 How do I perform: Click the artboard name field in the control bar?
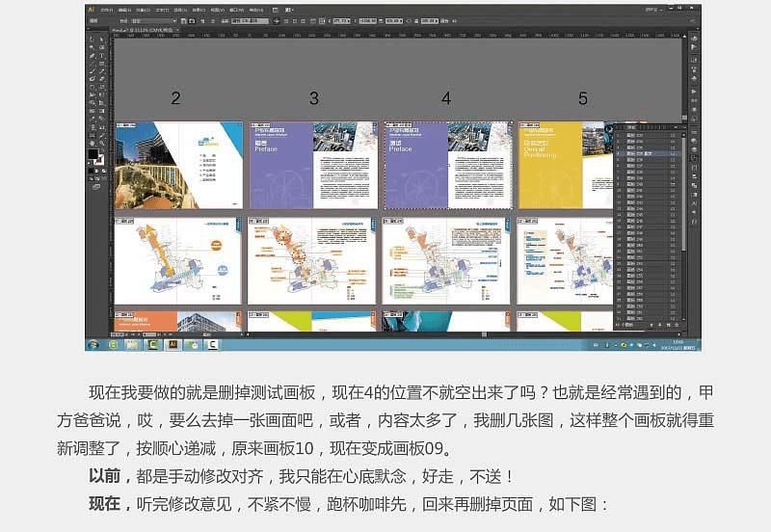click(x=251, y=21)
